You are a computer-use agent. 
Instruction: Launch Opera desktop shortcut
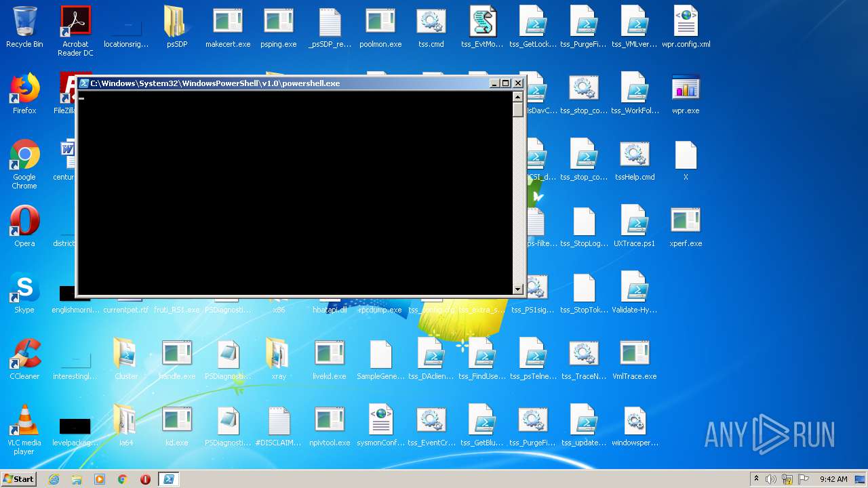[x=24, y=227]
